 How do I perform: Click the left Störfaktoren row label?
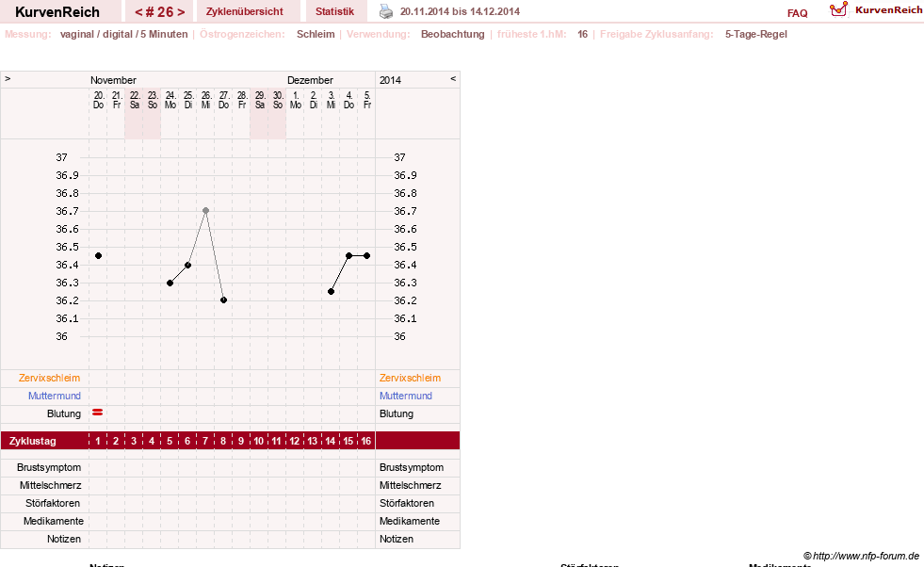53,503
